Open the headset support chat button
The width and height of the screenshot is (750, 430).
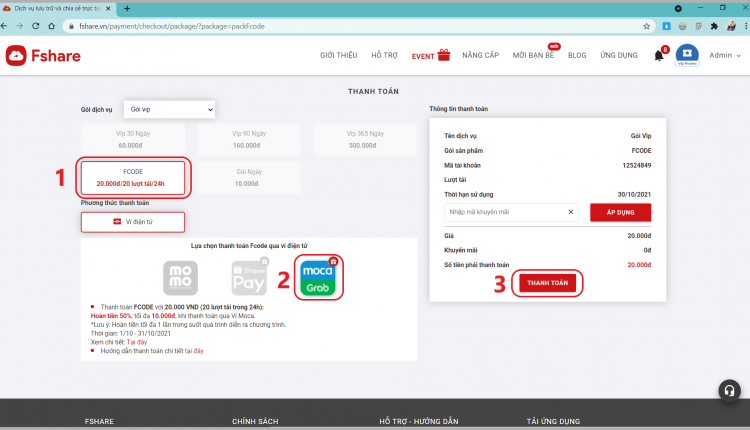point(729,391)
